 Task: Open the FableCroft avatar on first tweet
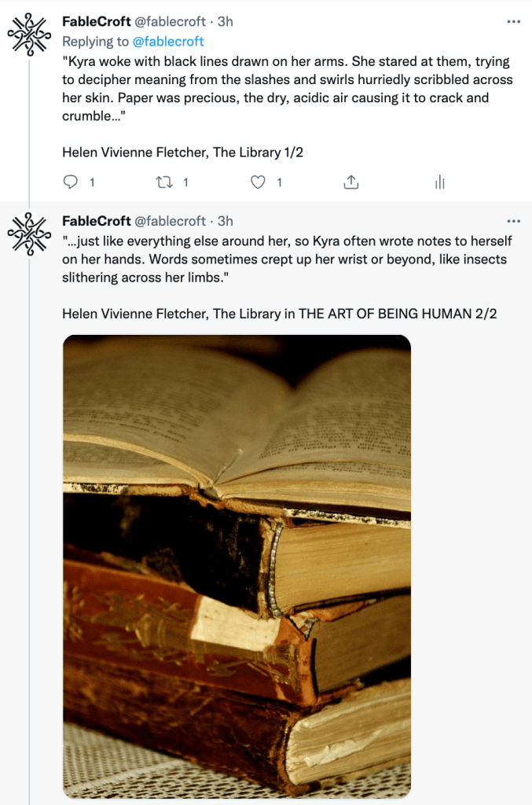pyautogui.click(x=29, y=35)
